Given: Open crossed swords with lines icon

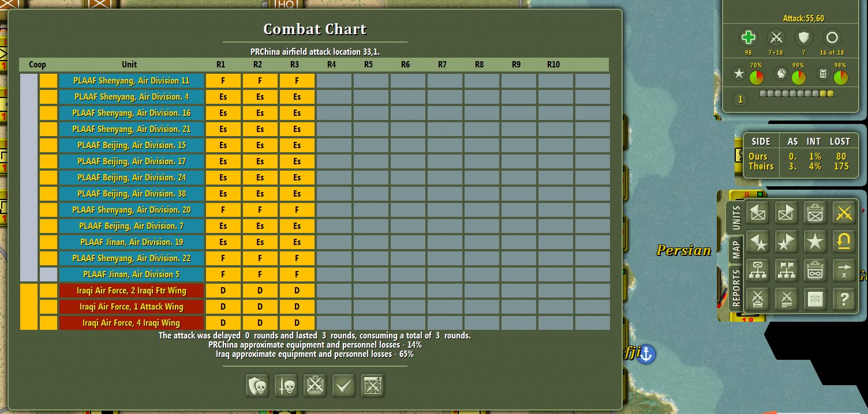Looking at the screenshot, I should [786, 299].
